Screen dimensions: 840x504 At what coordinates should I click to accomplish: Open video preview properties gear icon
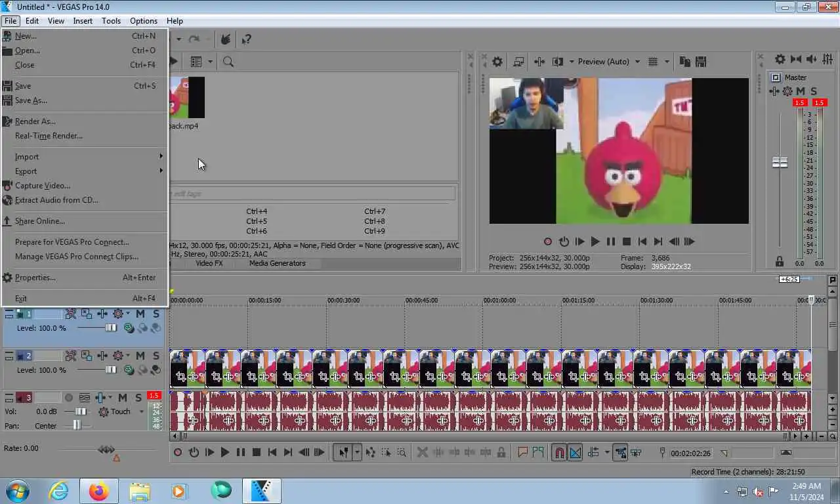497,62
